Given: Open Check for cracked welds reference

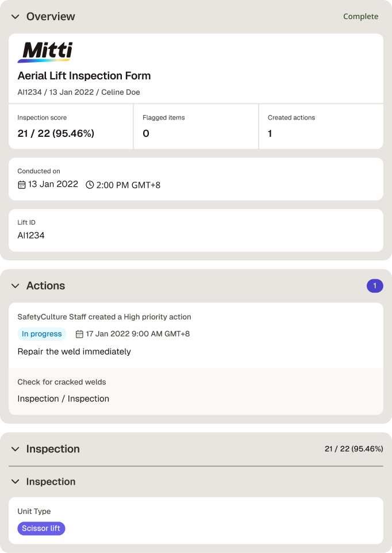Looking at the screenshot, I should click(62, 382).
